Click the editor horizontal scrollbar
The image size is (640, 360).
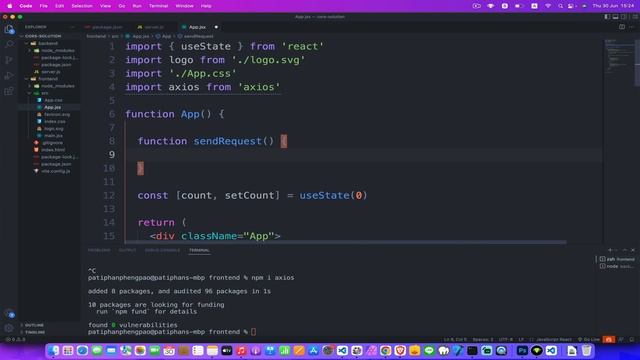tap(345, 242)
